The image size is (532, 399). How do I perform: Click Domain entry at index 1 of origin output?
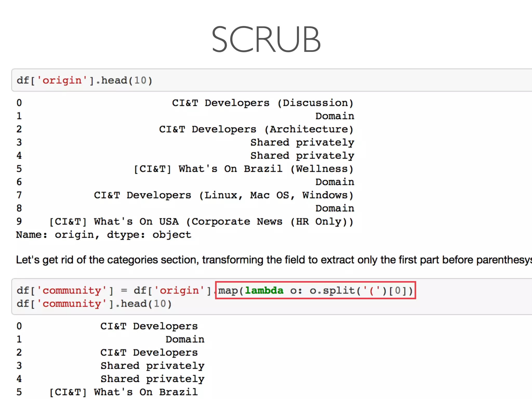pyautogui.click(x=335, y=116)
